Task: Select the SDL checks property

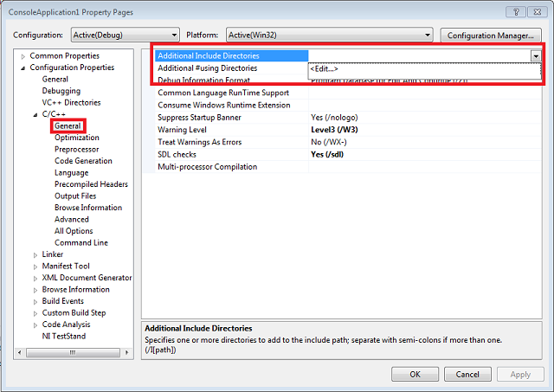Action: [177, 155]
